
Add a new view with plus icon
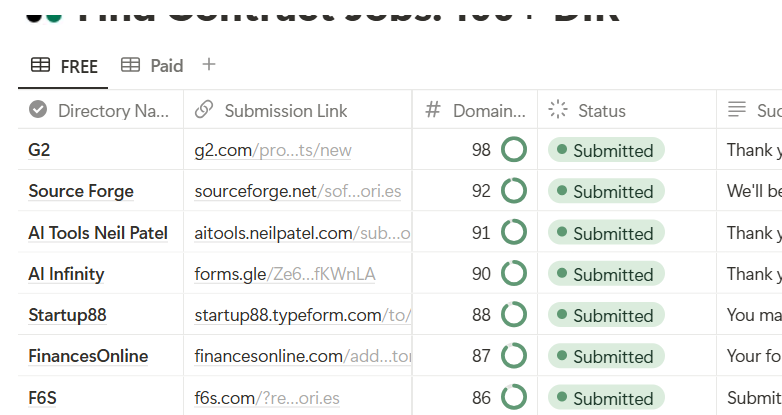(x=208, y=65)
